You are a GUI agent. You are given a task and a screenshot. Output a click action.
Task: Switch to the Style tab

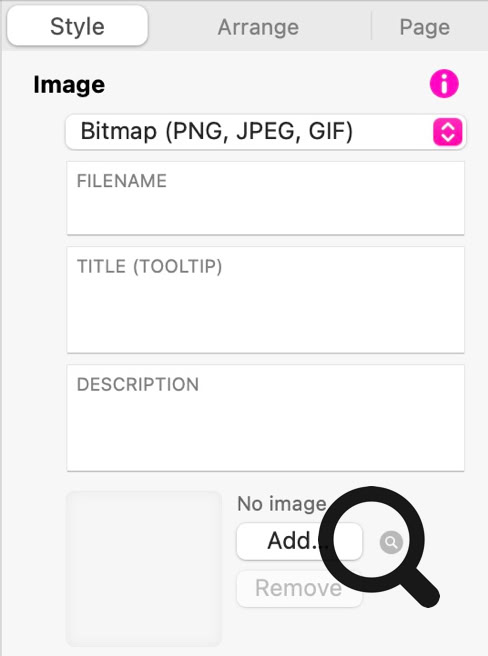(77, 27)
